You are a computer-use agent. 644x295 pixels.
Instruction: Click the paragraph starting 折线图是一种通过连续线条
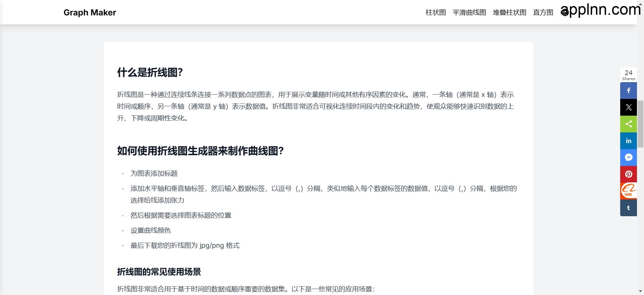click(x=316, y=106)
